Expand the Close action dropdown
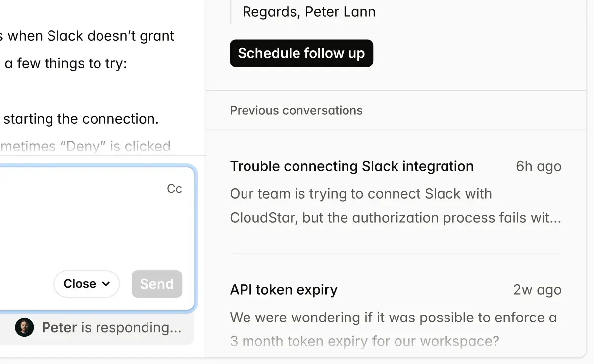The image size is (594, 364). (87, 284)
